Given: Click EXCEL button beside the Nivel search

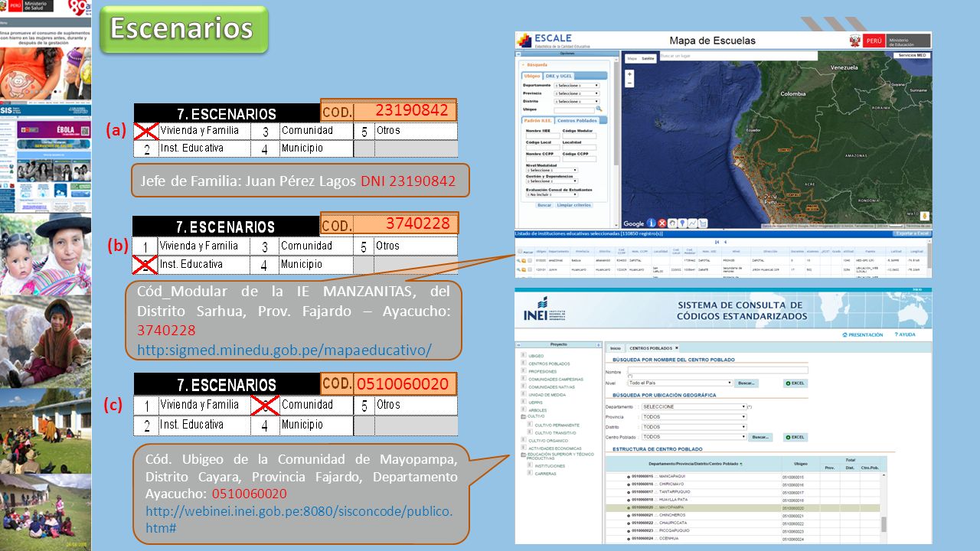Looking at the screenshot, I should coord(795,383).
